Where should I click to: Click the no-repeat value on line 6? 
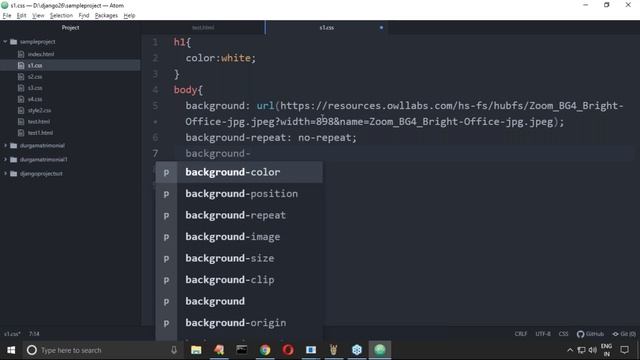pyautogui.click(x=324, y=138)
